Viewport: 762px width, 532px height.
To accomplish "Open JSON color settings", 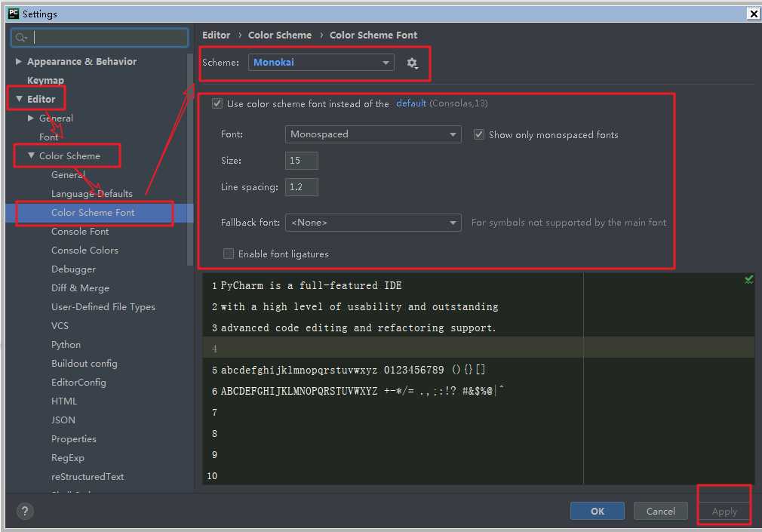I will coord(63,420).
